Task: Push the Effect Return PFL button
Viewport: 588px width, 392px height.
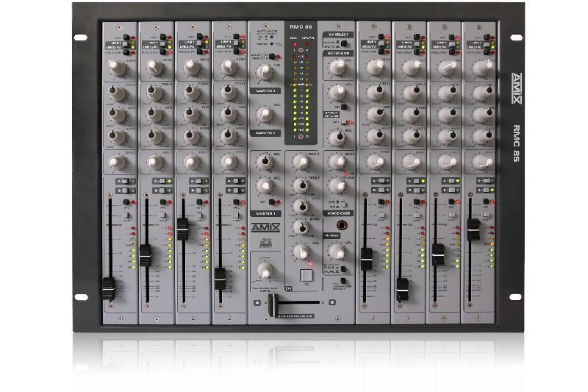Action: pyautogui.click(x=343, y=122)
